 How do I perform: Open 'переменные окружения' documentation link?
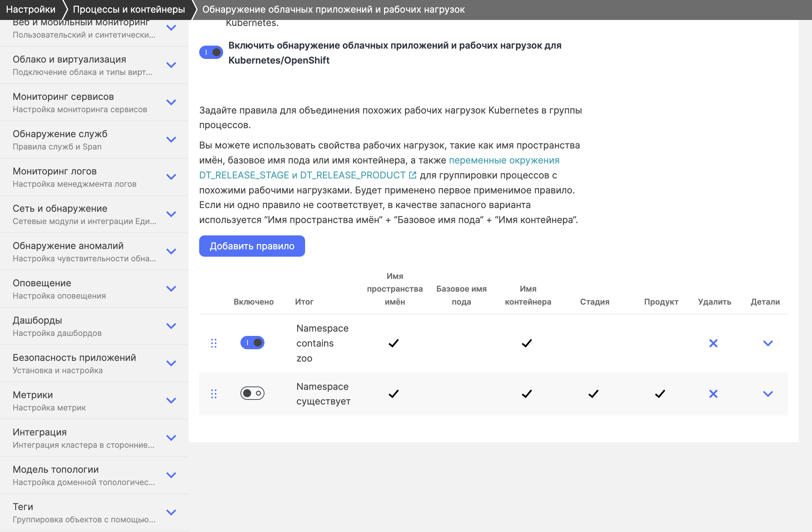(x=504, y=160)
